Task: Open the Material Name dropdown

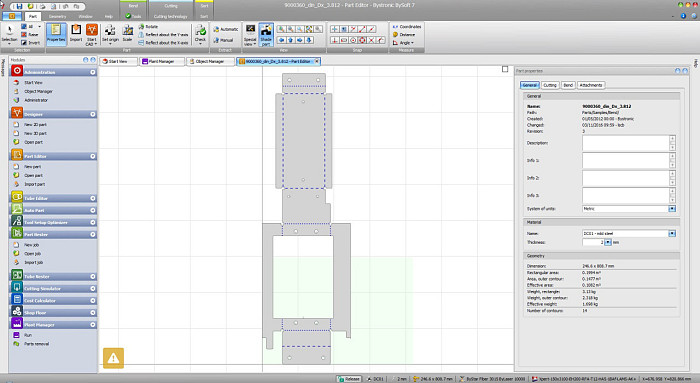Action: (672, 233)
